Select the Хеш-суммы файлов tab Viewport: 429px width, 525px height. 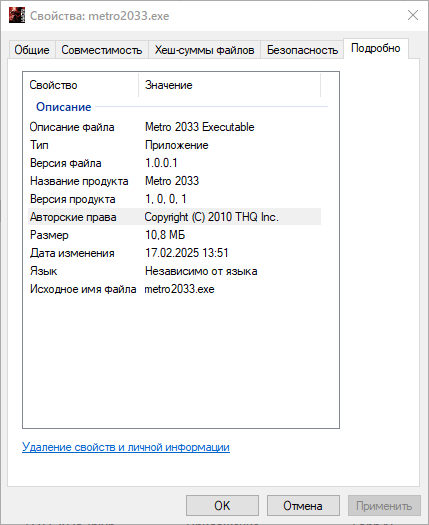(x=204, y=50)
